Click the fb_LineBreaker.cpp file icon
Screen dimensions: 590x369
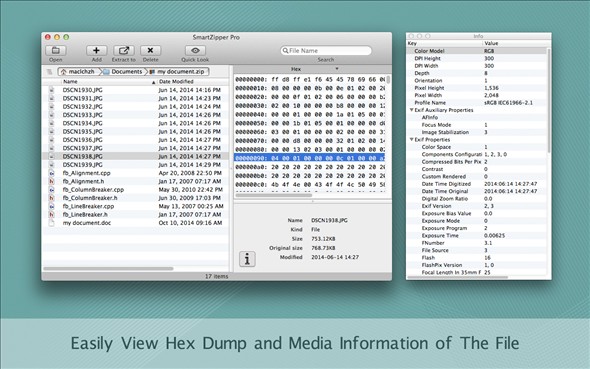point(52,206)
